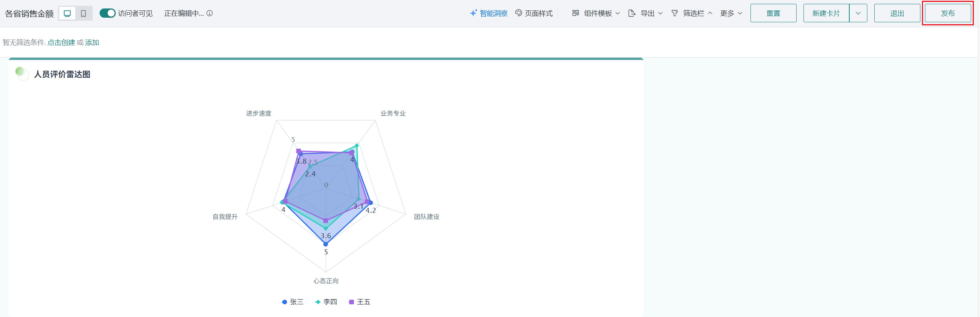Click the 组件模板 grid icon
Image resolution: width=980 pixels, height=317 pixels.
point(576,13)
